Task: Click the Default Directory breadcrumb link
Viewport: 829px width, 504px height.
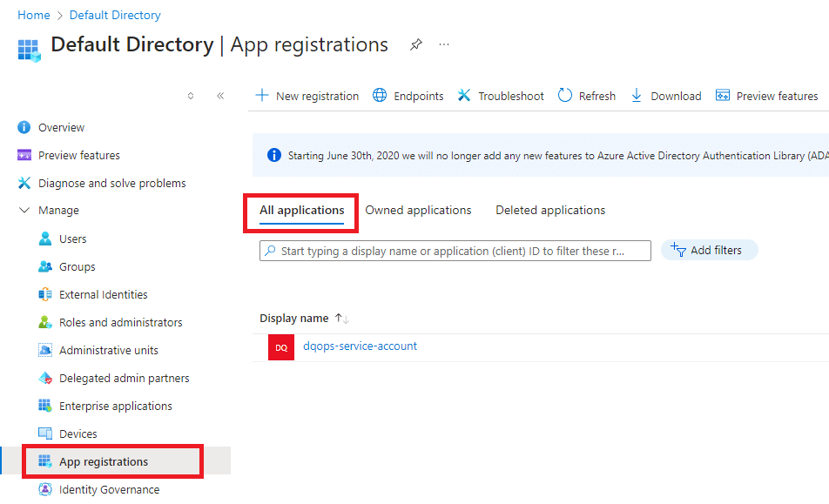Action: click(115, 15)
